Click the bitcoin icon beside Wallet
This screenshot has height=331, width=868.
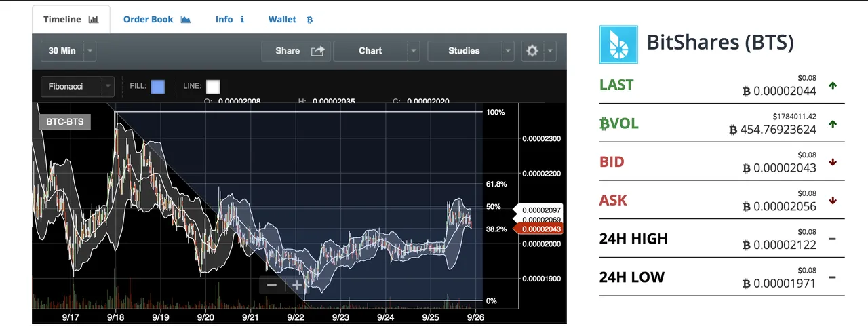click(x=310, y=20)
